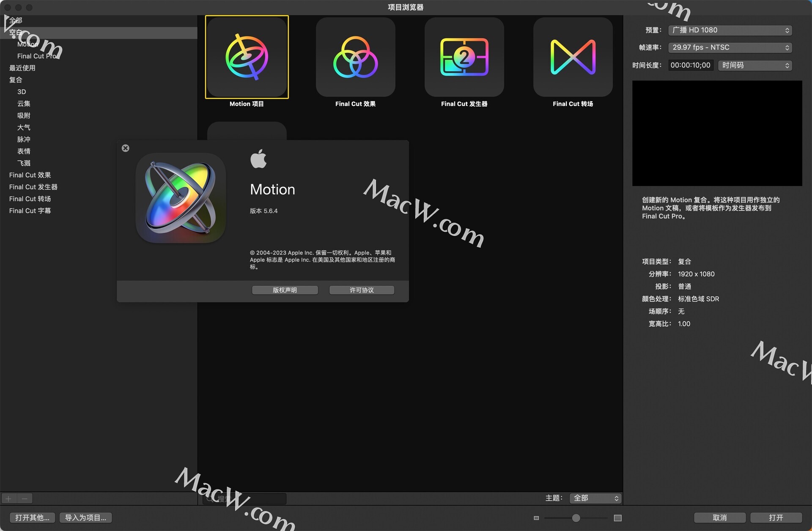This screenshot has width=812, height=531.
Task: Select the Final Cut 转场 template icon
Action: tap(573, 57)
